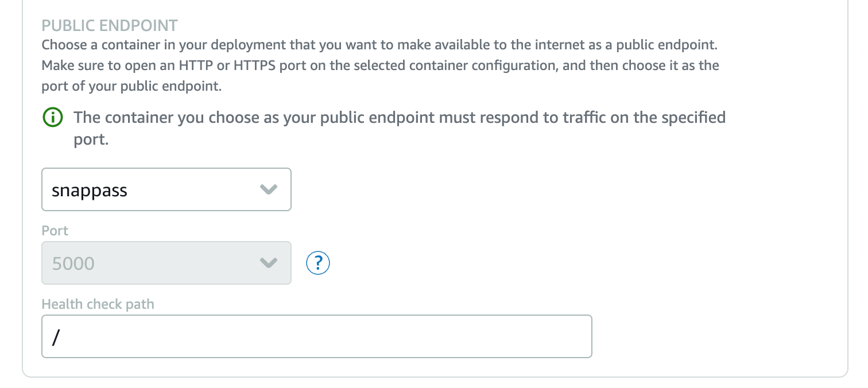Select the 'snappass' text in container selector

click(x=90, y=191)
